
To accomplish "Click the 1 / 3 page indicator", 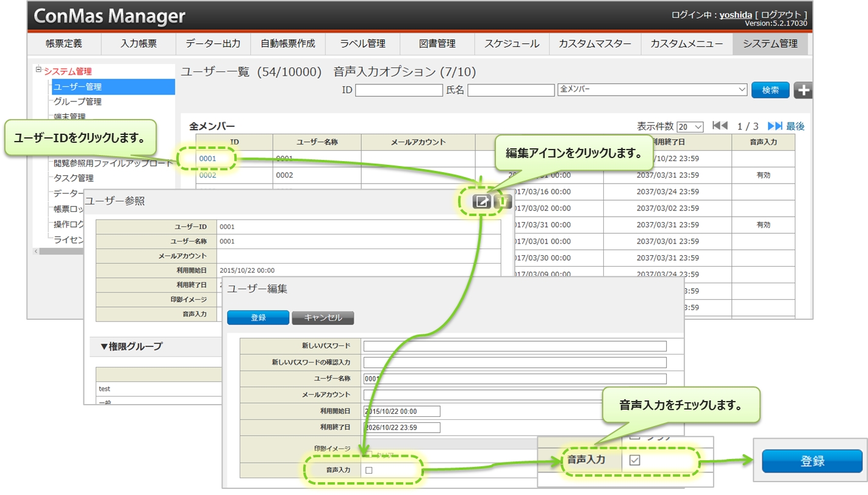I will tap(748, 126).
